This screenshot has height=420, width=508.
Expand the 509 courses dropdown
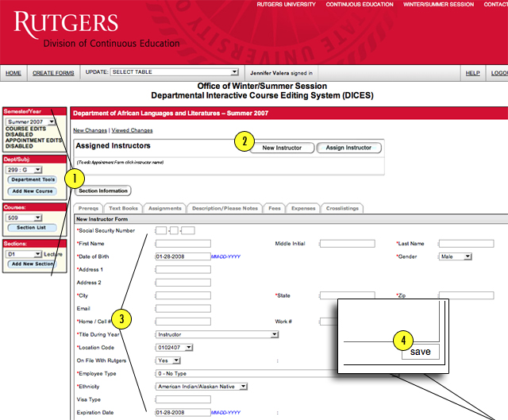(x=25, y=218)
